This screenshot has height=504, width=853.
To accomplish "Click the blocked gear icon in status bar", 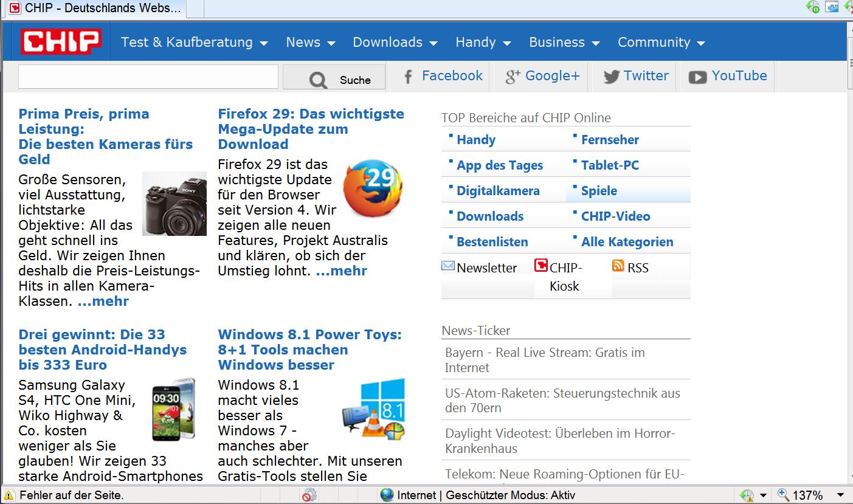I will [309, 495].
